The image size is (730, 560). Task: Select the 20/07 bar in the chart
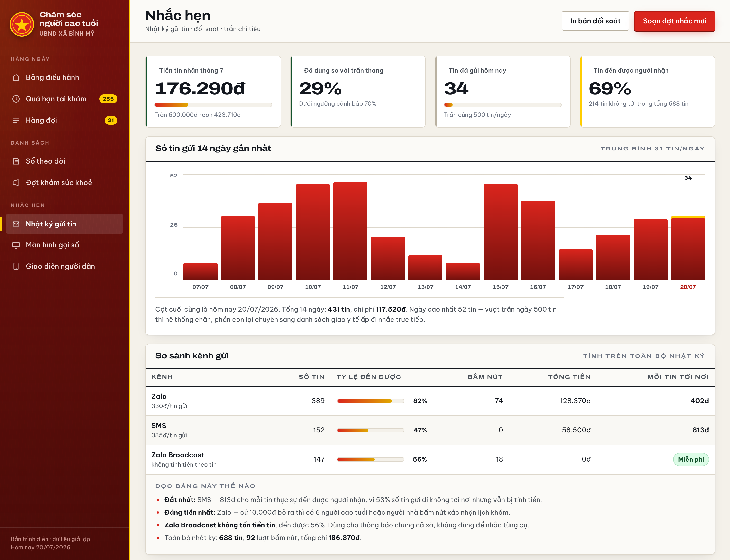[688, 248]
